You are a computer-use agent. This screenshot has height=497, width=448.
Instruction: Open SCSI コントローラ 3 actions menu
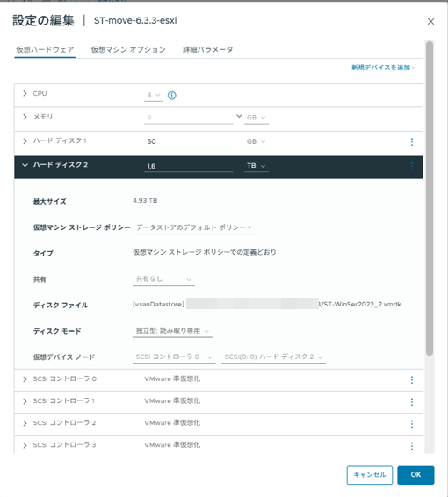(x=412, y=446)
